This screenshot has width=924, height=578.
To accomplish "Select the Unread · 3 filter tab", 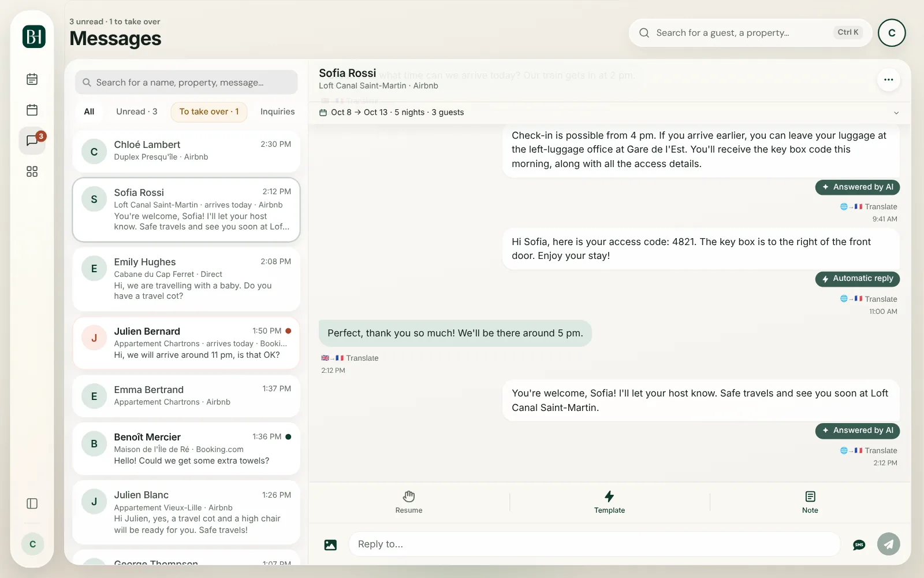I will [x=137, y=112].
